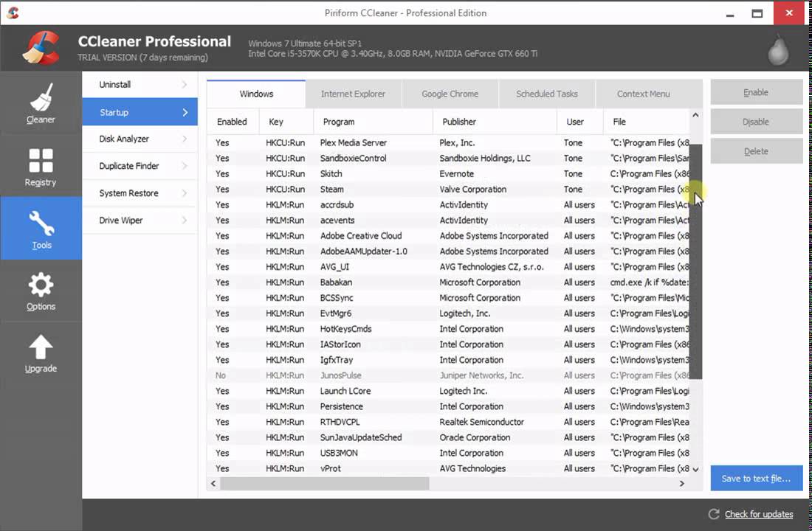Screen dimensions: 812x531
Task: Click the horizontal scrollbar left arrow
Action: 213,483
